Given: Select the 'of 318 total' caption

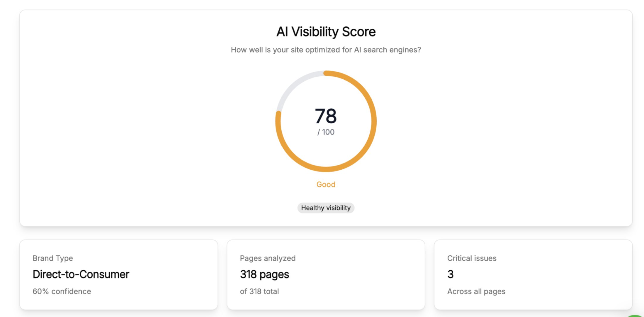Looking at the screenshot, I should click(x=259, y=291).
